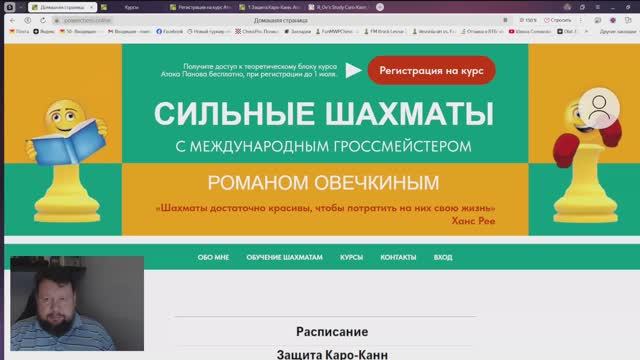Switch to the R_Ov's Study Caro-Kann tab
This screenshot has height=360, width=640.
click(x=339, y=7)
